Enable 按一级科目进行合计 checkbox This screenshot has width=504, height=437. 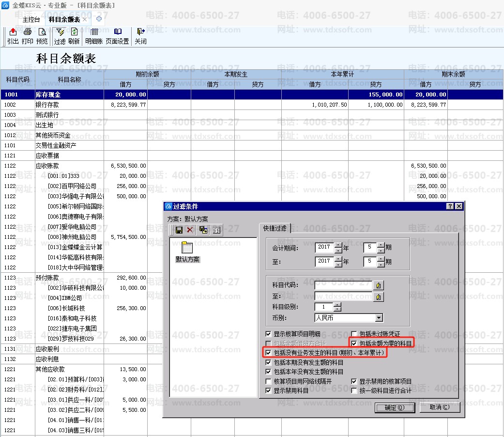coord(354,390)
